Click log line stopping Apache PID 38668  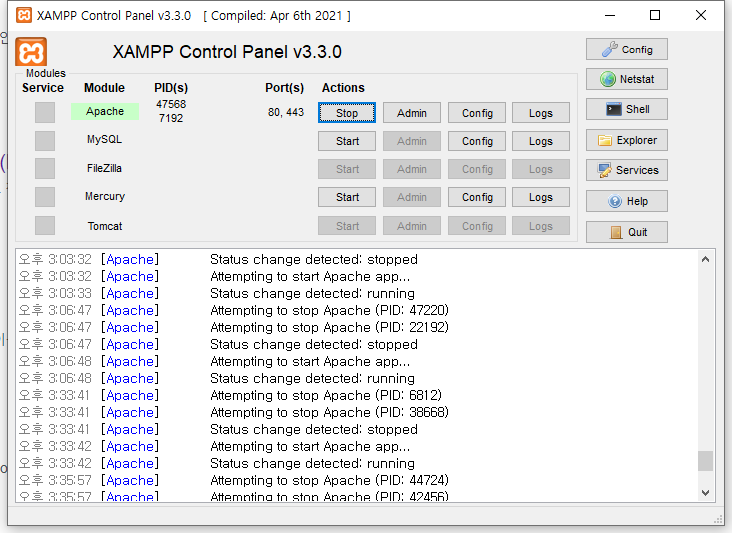(x=233, y=412)
